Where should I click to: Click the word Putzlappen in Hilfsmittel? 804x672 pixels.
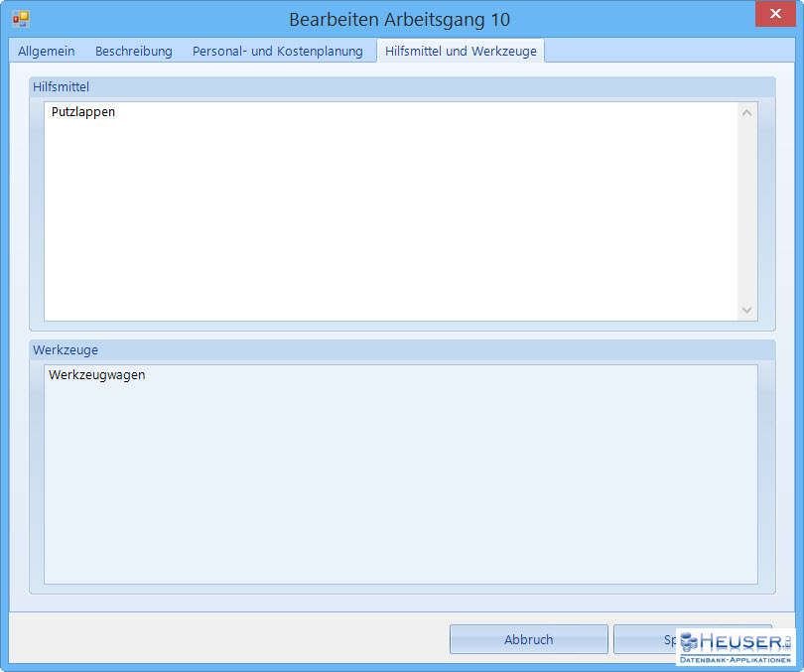coord(83,112)
